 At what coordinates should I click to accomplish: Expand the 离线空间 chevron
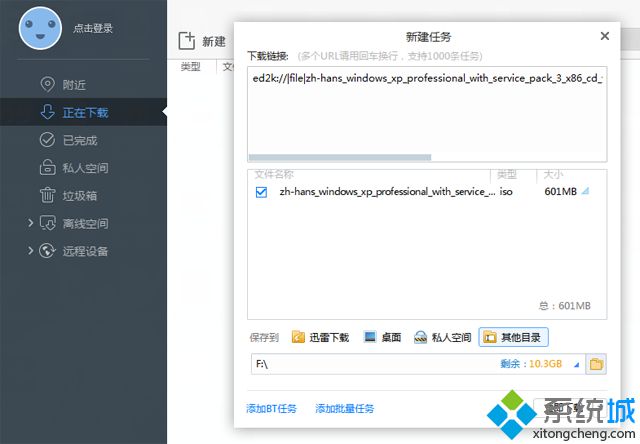coord(31,223)
